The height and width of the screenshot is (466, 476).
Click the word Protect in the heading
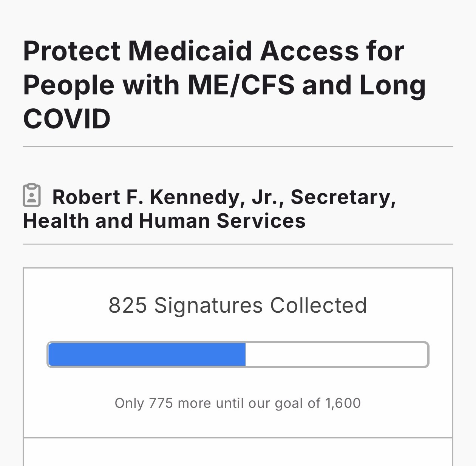(x=72, y=51)
